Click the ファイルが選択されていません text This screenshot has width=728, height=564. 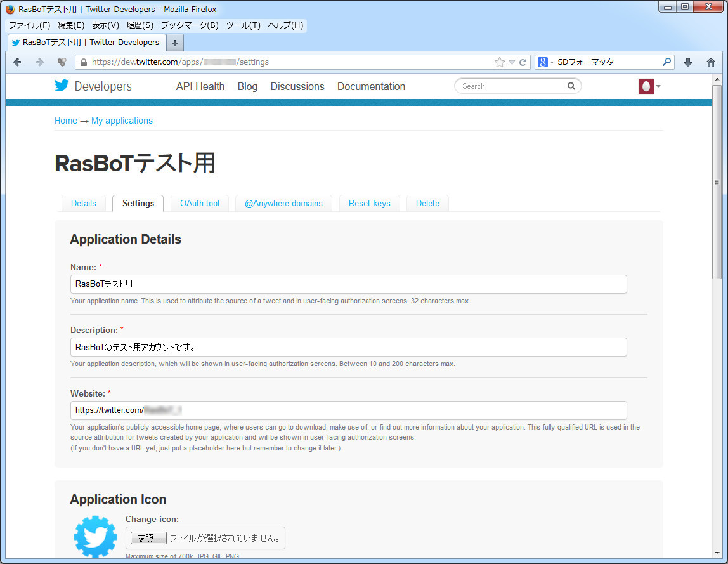click(225, 538)
